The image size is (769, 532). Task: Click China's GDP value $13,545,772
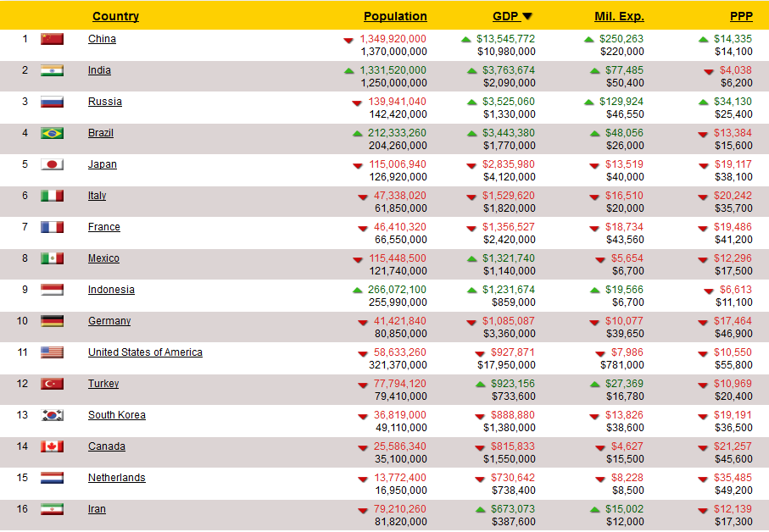click(505, 39)
